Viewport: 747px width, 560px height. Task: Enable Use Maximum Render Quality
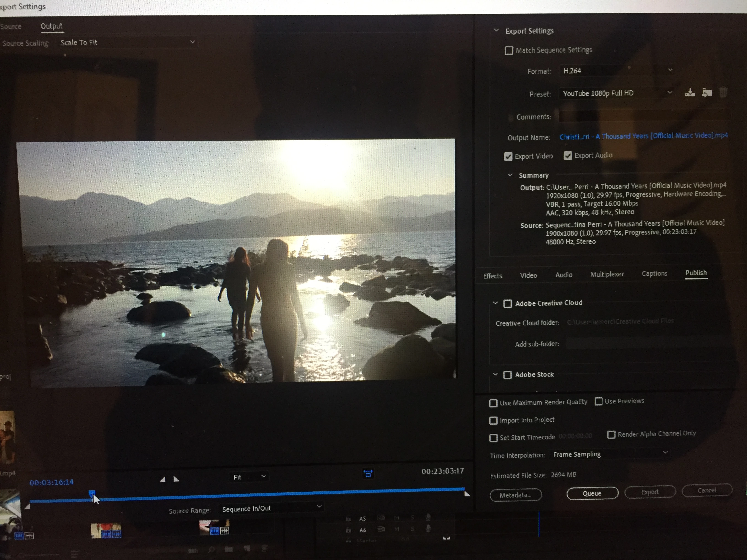click(493, 403)
